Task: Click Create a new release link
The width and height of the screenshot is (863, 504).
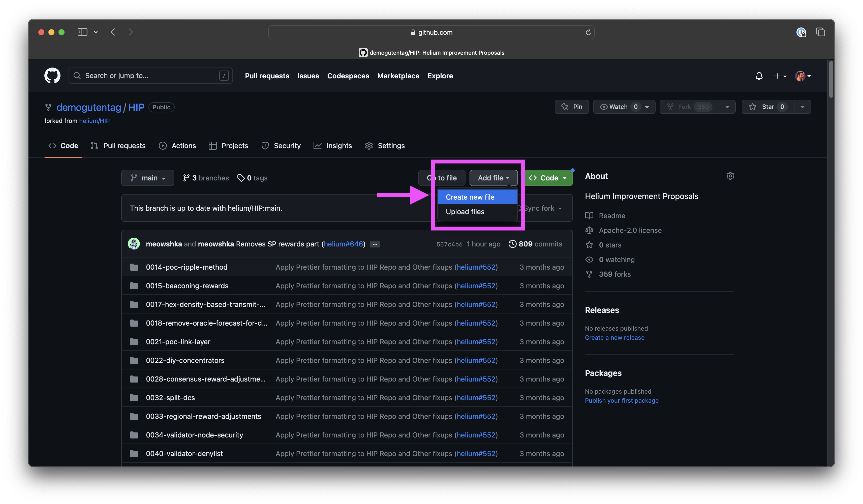Action: [614, 338]
